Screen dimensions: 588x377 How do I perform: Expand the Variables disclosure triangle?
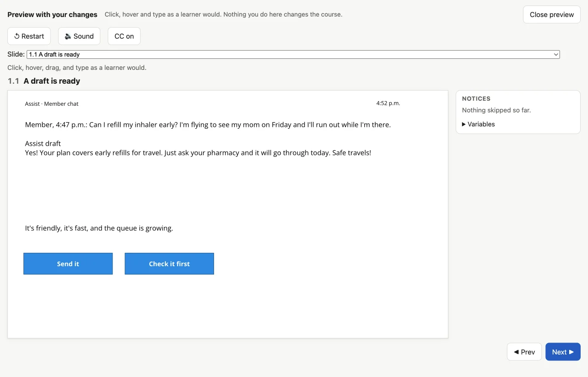click(x=464, y=124)
